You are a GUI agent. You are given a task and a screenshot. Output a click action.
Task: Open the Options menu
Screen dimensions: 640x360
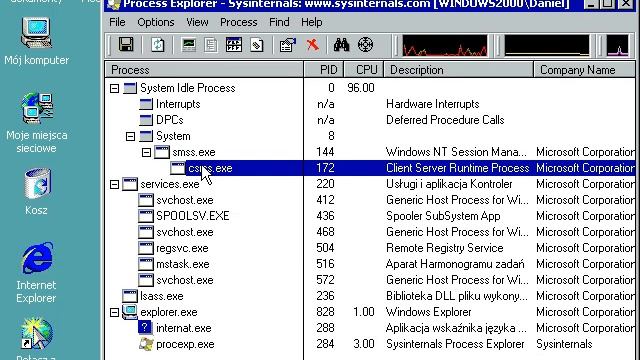156,22
